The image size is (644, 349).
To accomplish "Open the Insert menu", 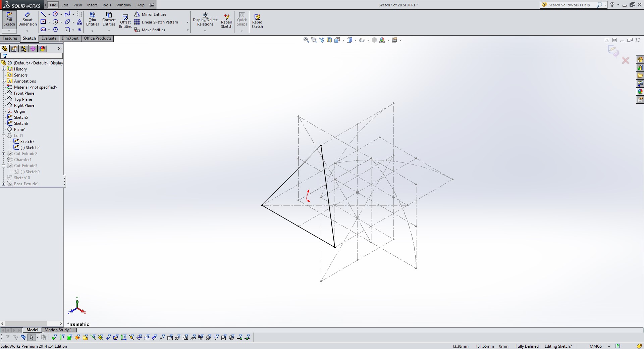I will pyautogui.click(x=92, y=5).
